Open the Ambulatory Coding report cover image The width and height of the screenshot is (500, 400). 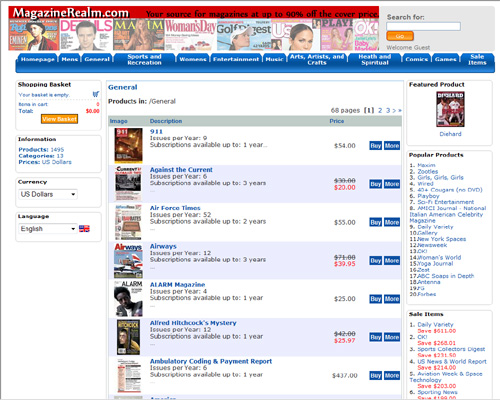(128, 376)
